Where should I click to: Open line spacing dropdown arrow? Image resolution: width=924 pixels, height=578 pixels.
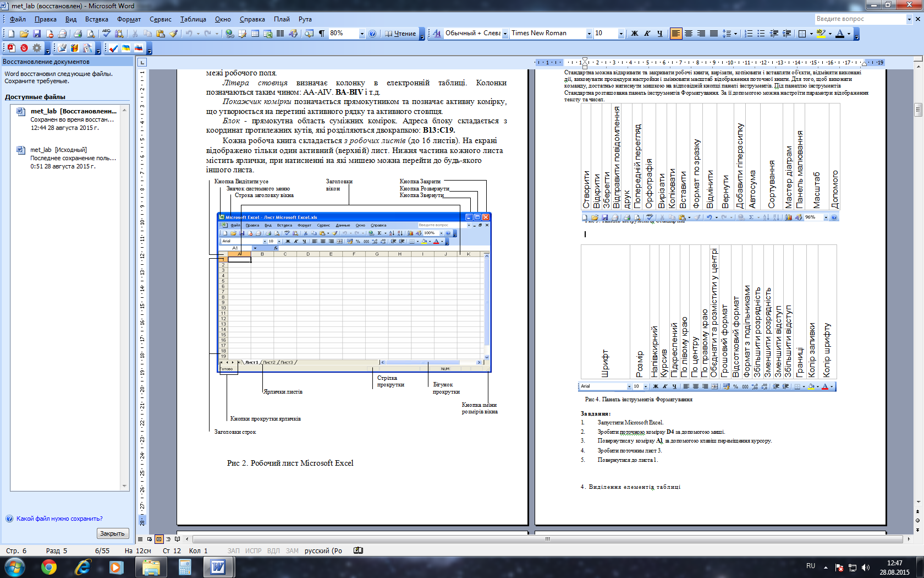735,34
